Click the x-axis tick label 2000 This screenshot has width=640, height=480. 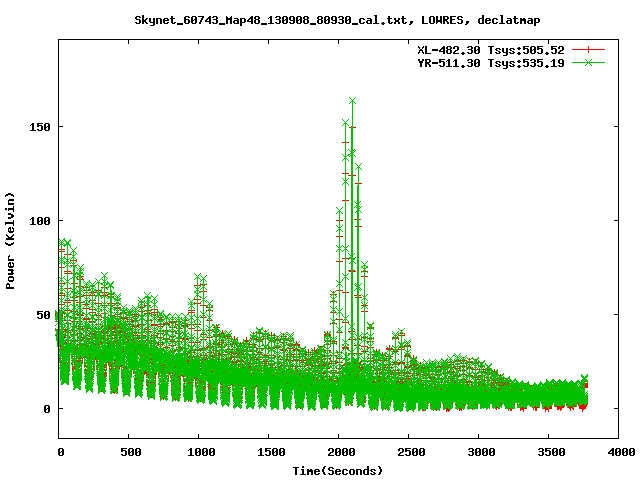click(x=341, y=452)
